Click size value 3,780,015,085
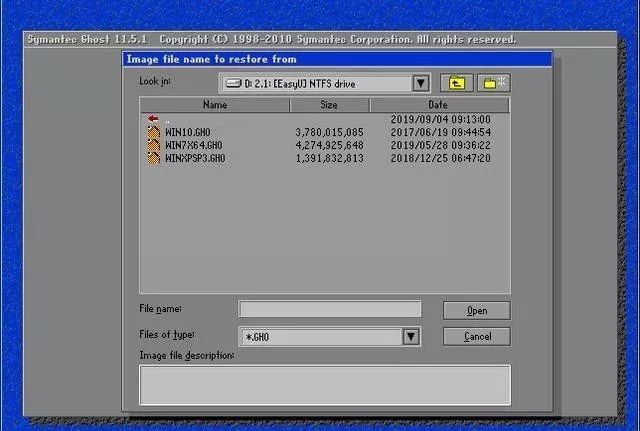Image resolution: width=640 pixels, height=431 pixels. (x=329, y=132)
